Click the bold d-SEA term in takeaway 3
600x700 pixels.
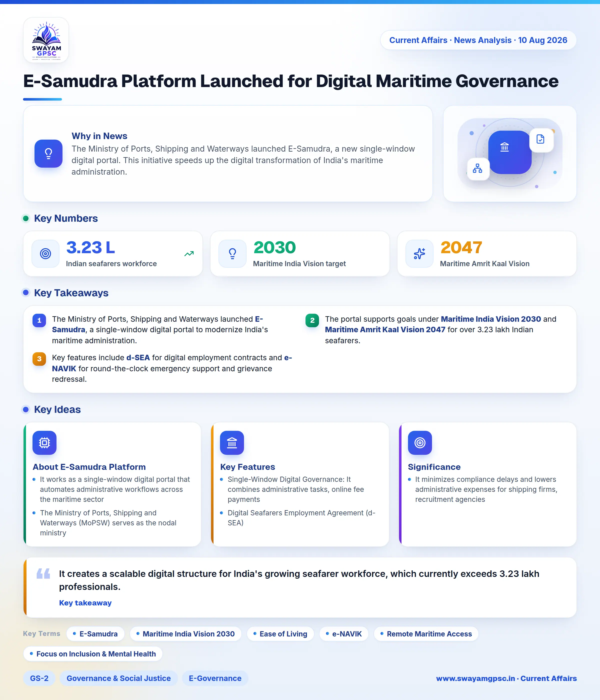tap(138, 358)
